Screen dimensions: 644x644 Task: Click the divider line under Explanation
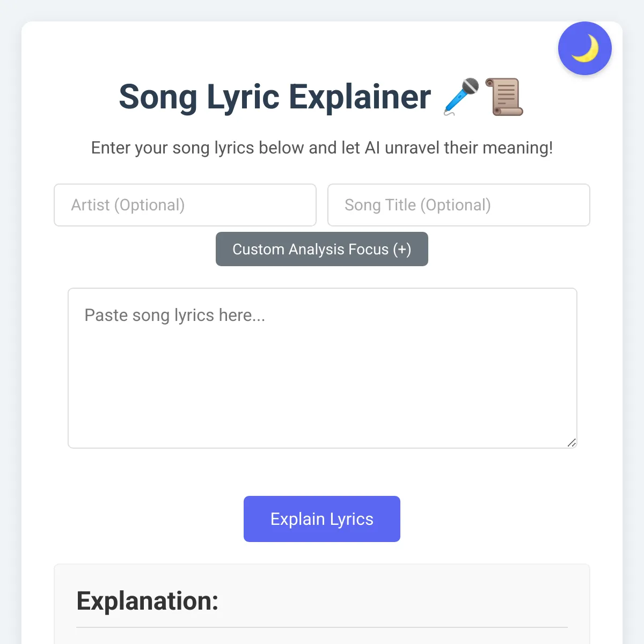pyautogui.click(x=322, y=627)
